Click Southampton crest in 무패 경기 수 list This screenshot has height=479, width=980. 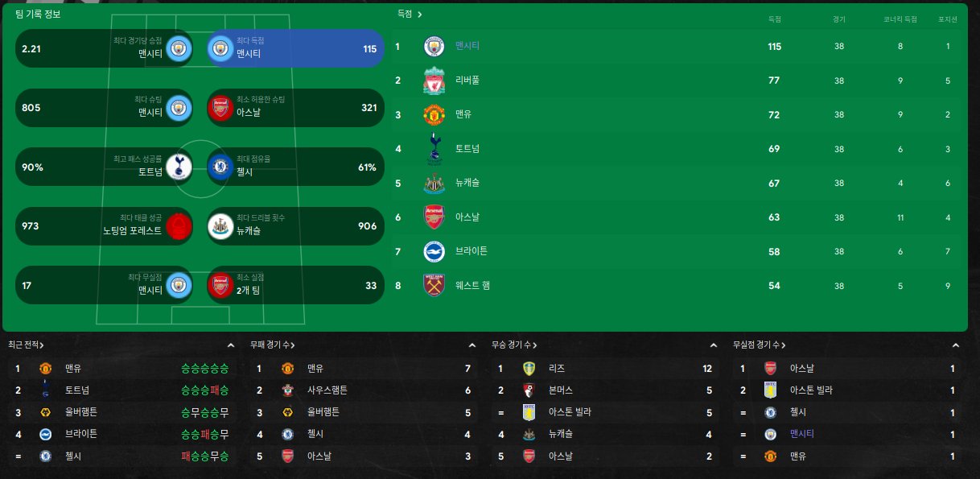click(x=287, y=390)
